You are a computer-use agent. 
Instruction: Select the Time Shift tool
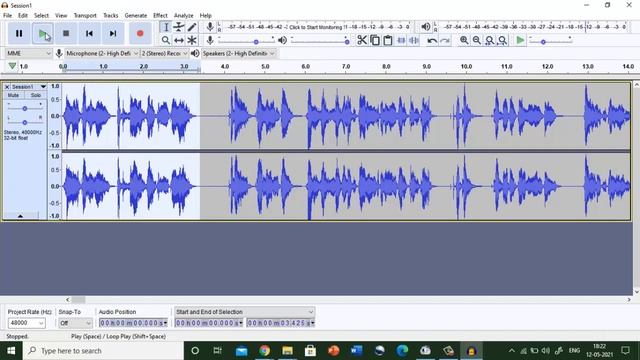(179, 40)
